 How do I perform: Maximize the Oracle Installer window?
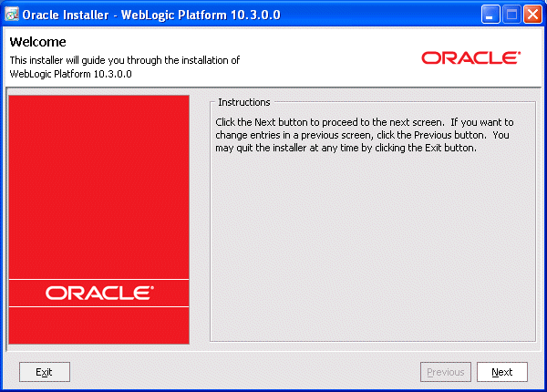[x=511, y=15]
